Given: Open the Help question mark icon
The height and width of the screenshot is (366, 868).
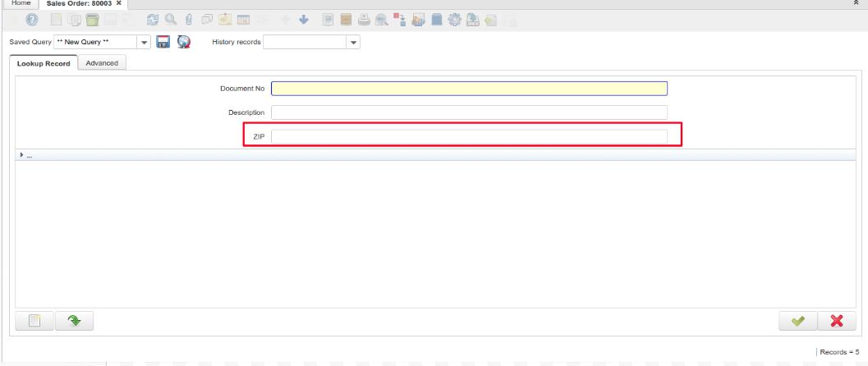Looking at the screenshot, I should [x=32, y=21].
